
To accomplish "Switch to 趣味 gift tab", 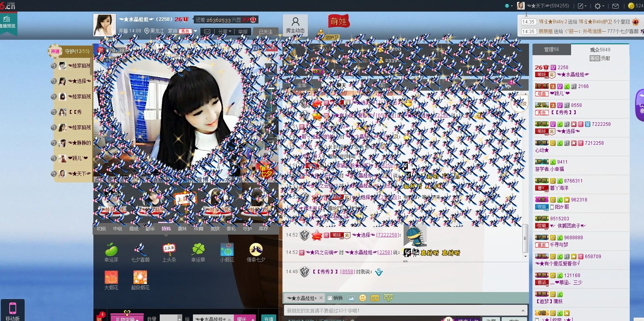I will tap(183, 229).
